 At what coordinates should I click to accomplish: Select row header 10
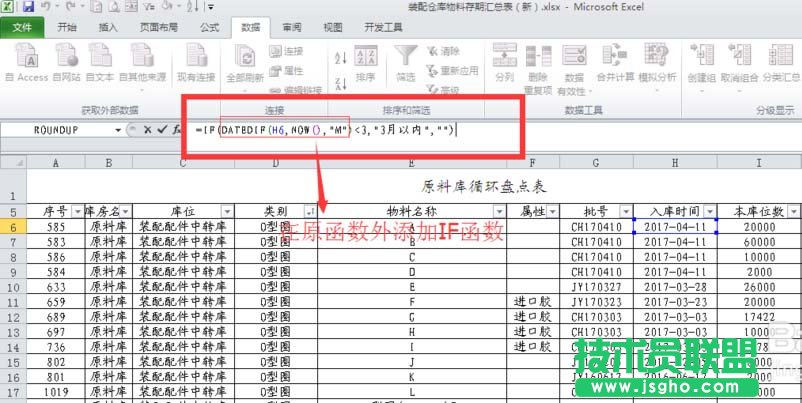click(x=13, y=287)
